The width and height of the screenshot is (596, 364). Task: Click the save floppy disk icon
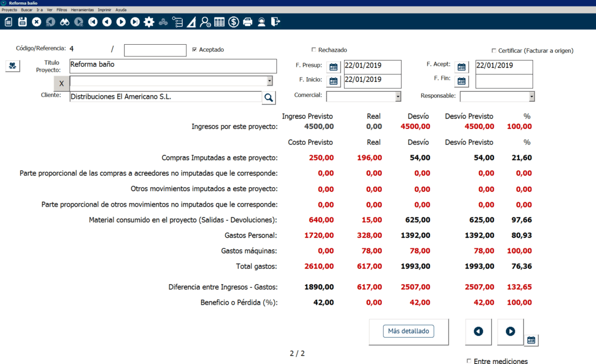[23, 22]
